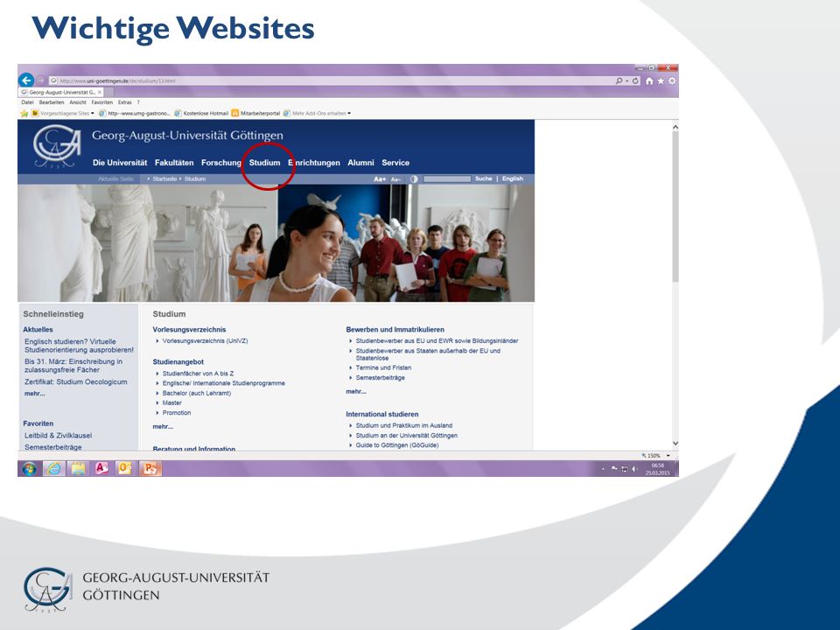
Task: Open Guide to Göttingen (GöGuide) link
Action: tap(397, 445)
